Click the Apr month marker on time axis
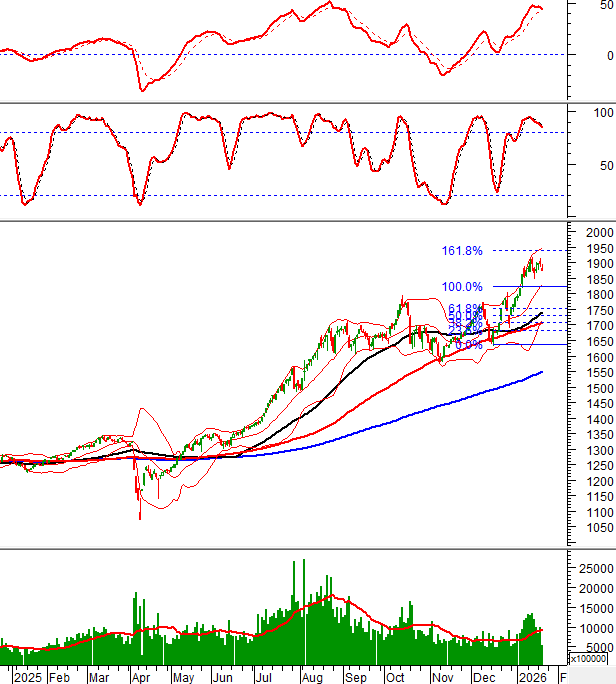Viewport: 616px width, 684px height. 141,676
